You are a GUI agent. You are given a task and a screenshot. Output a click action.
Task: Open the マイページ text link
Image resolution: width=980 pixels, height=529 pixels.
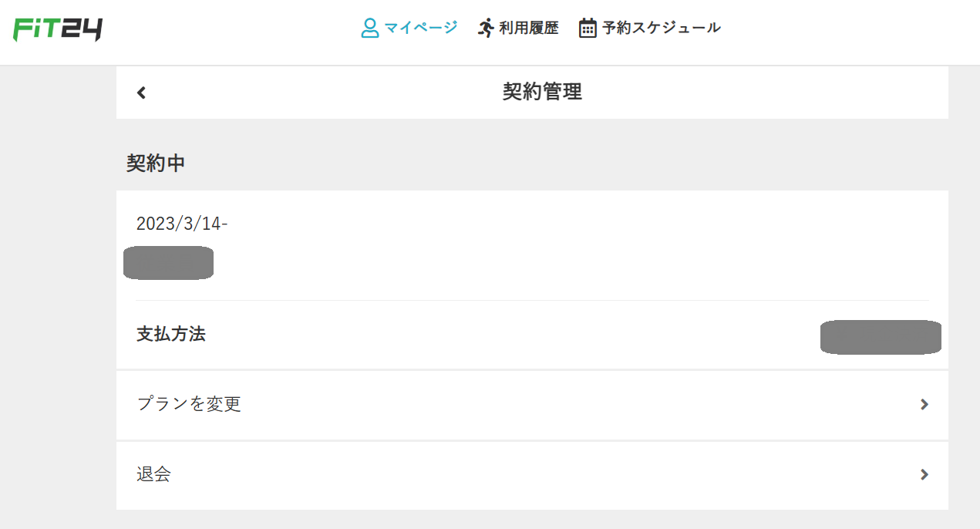pos(421,28)
